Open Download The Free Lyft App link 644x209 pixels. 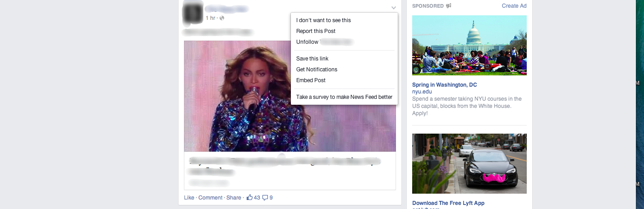coord(448,203)
